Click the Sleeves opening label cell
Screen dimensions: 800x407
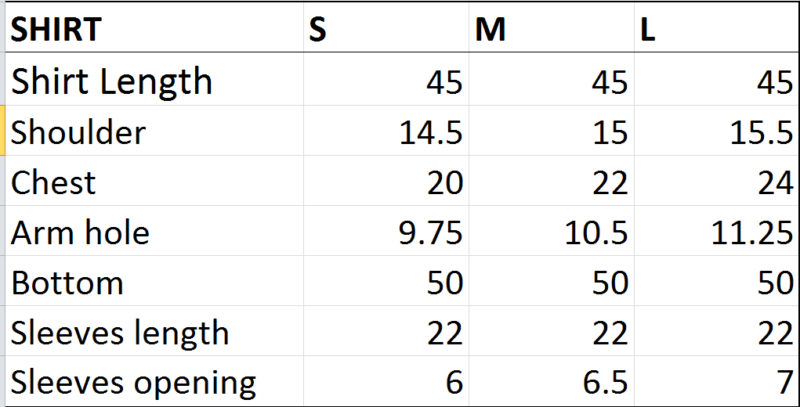pyautogui.click(x=154, y=380)
